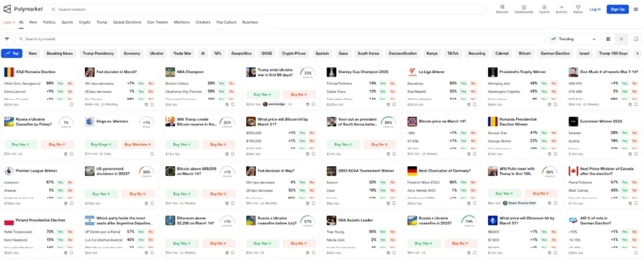Open the Elon Musk # of tweets market thumbnail
Viewport: 644px width, 265px height.
(573, 72)
